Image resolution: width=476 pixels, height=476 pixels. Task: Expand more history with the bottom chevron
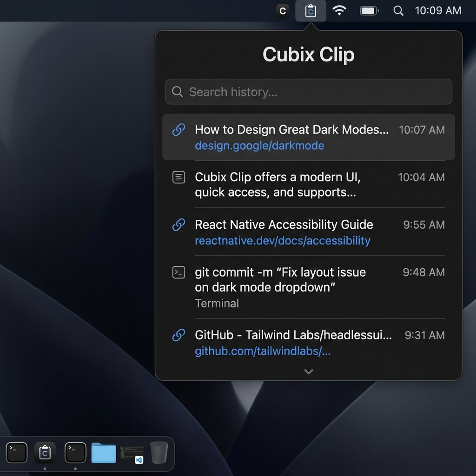coord(309,371)
